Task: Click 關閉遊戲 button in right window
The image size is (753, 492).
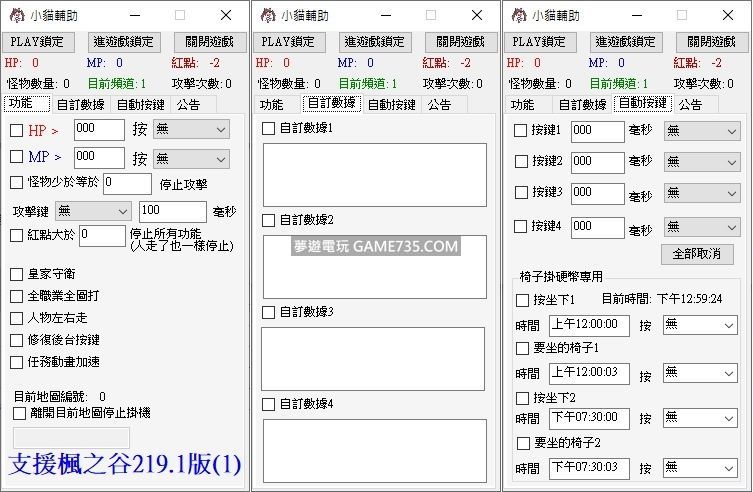Action: pyautogui.click(x=712, y=42)
